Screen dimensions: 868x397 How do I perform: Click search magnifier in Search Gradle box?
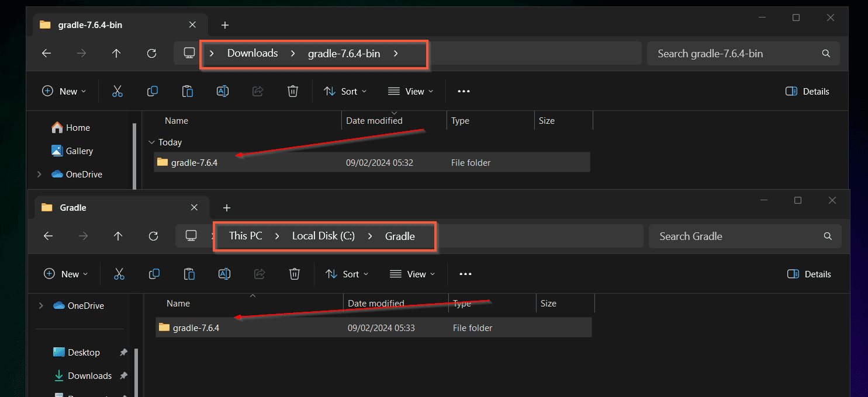tap(828, 236)
